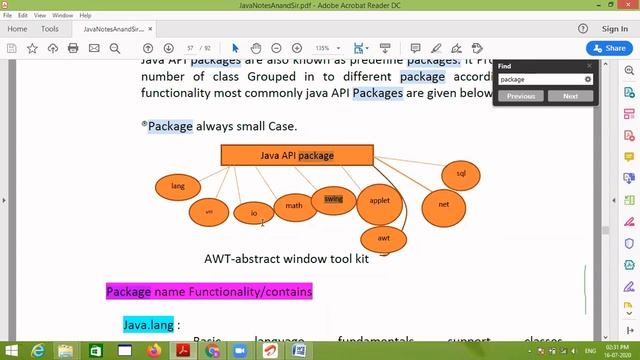The height and width of the screenshot is (360, 640).
Task: Click the current page number field
Action: click(190, 48)
